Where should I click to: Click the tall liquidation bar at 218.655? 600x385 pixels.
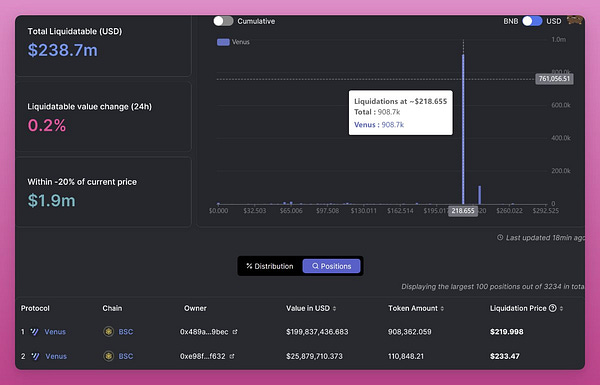[x=463, y=129]
